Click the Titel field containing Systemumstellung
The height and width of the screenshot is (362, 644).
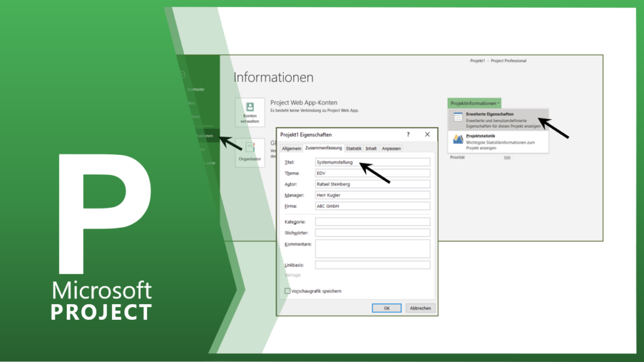pyautogui.click(x=372, y=162)
